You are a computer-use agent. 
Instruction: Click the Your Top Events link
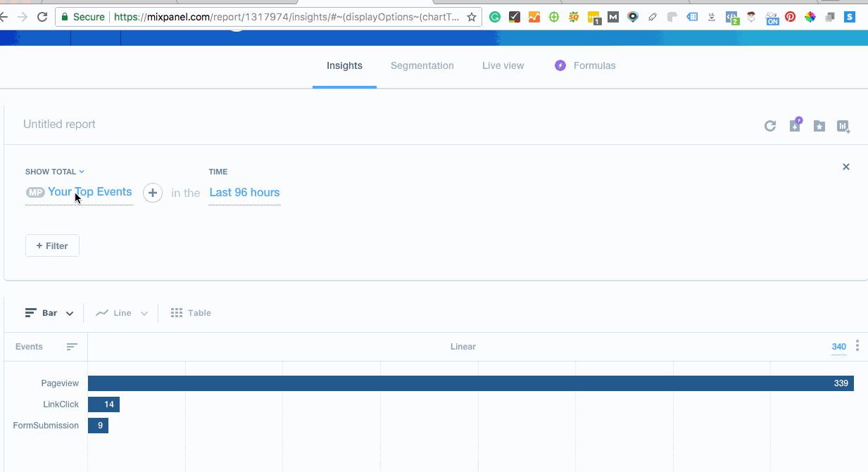coord(89,192)
